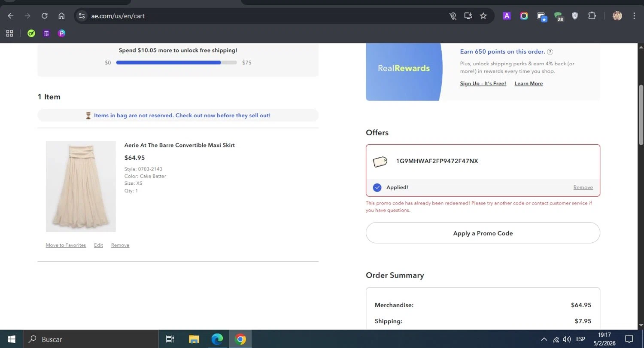
Task: Click the browser forward arrow
Action: click(x=27, y=16)
